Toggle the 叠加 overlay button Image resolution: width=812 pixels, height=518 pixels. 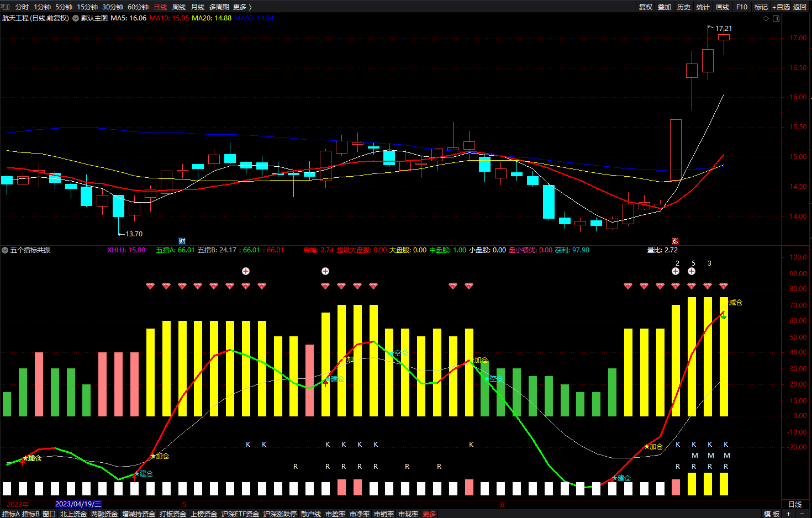coord(665,7)
